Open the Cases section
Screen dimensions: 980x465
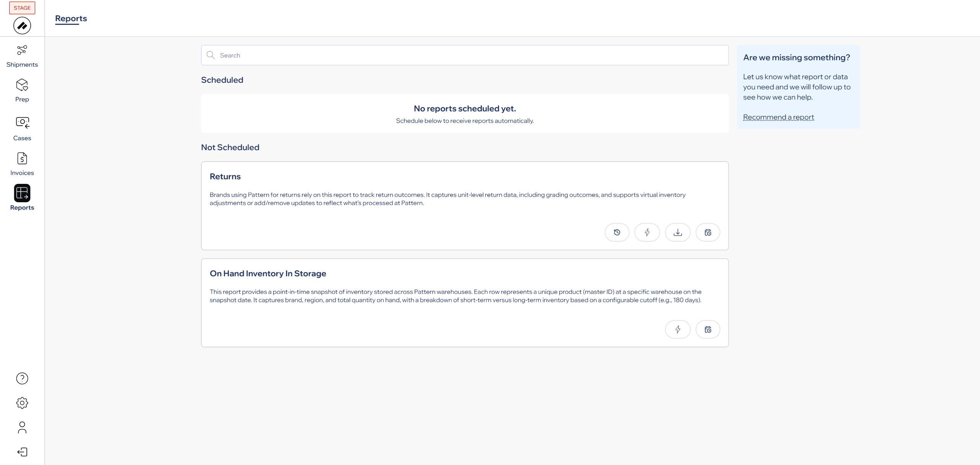[22, 129]
